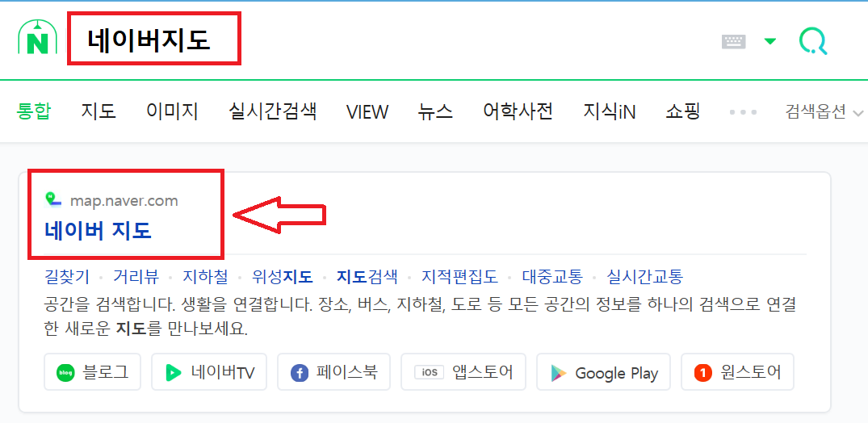Open the 거리뷰 sublink
The height and width of the screenshot is (423, 868).
[x=136, y=276]
